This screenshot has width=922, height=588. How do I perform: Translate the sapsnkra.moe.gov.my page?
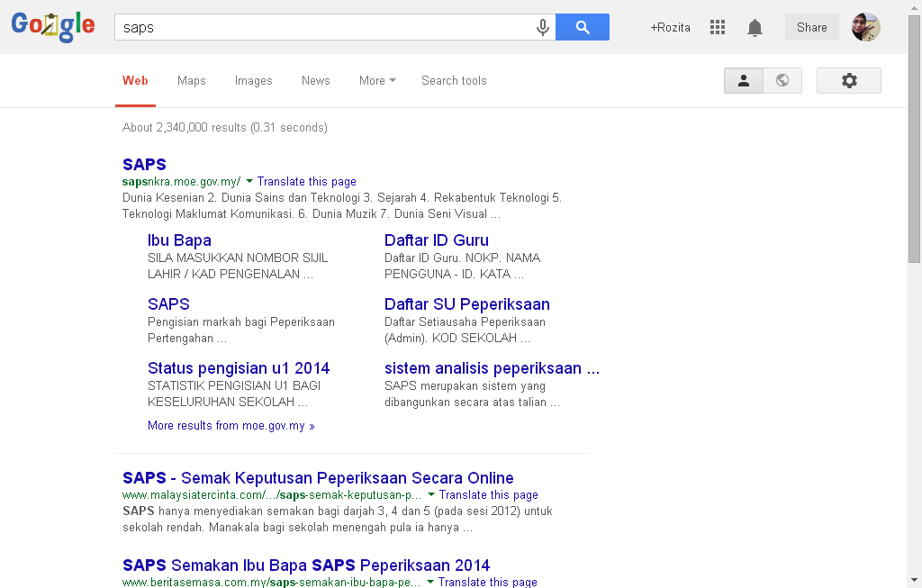click(306, 182)
